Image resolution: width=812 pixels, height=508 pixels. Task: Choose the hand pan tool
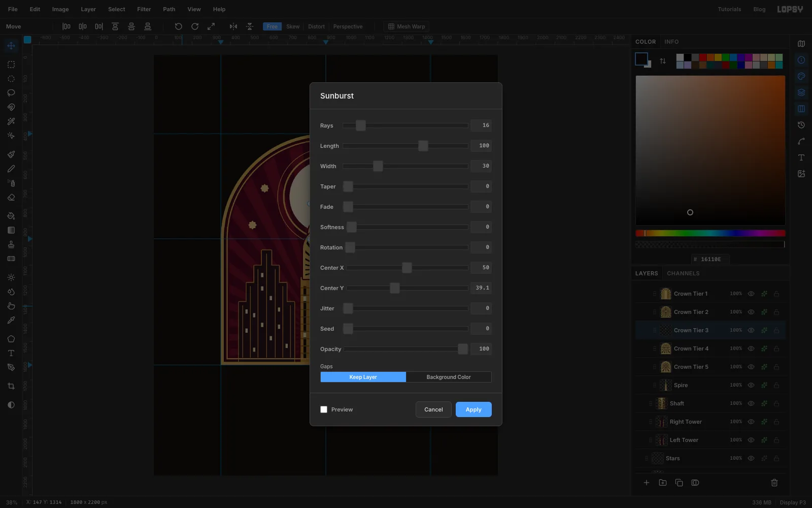tap(11, 306)
